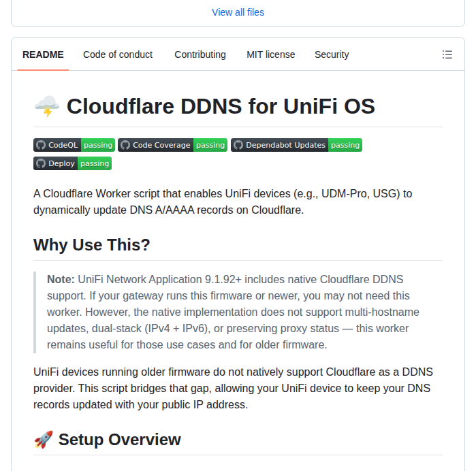Click the CodeQL passing badge
The image size is (476, 471).
point(74,145)
